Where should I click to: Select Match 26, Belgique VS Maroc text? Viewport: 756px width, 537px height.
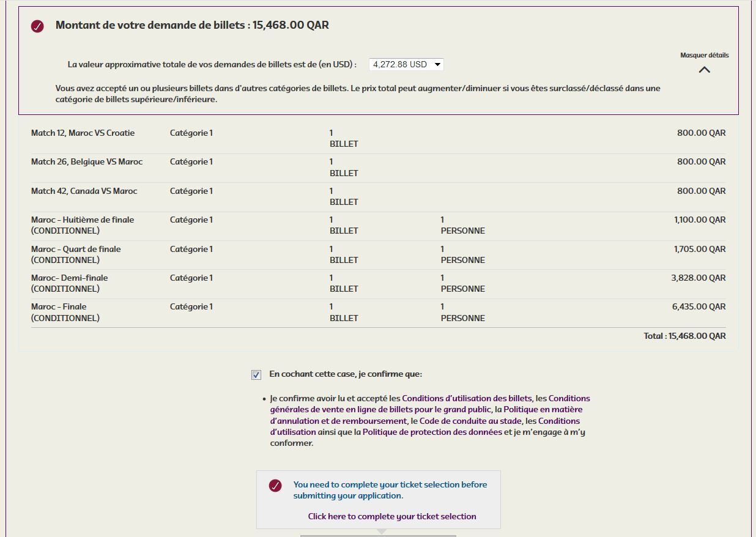tap(87, 162)
